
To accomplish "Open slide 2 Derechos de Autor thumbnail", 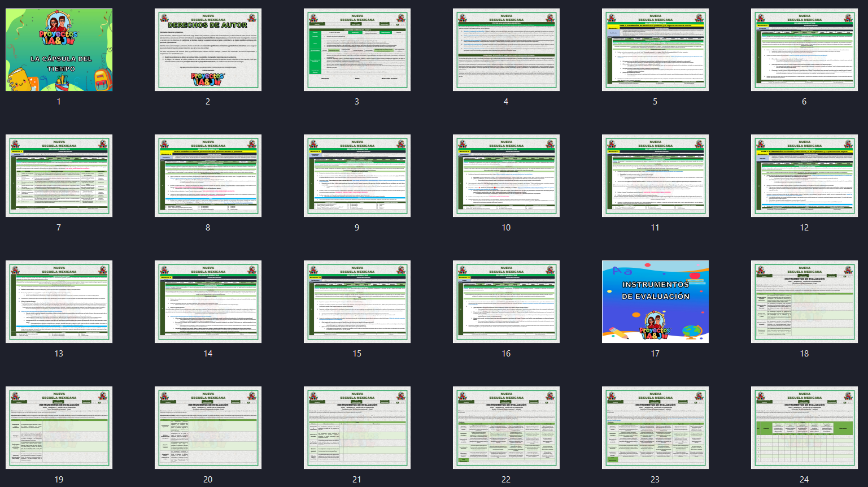I will pos(208,50).
